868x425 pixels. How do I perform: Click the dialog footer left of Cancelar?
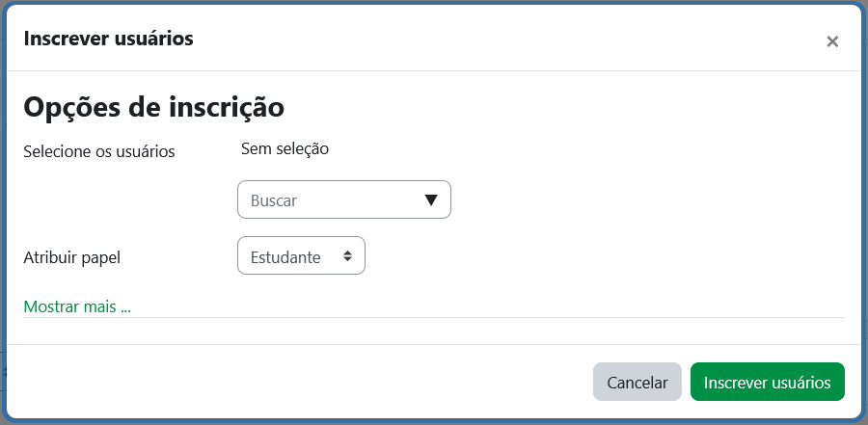(x=289, y=382)
